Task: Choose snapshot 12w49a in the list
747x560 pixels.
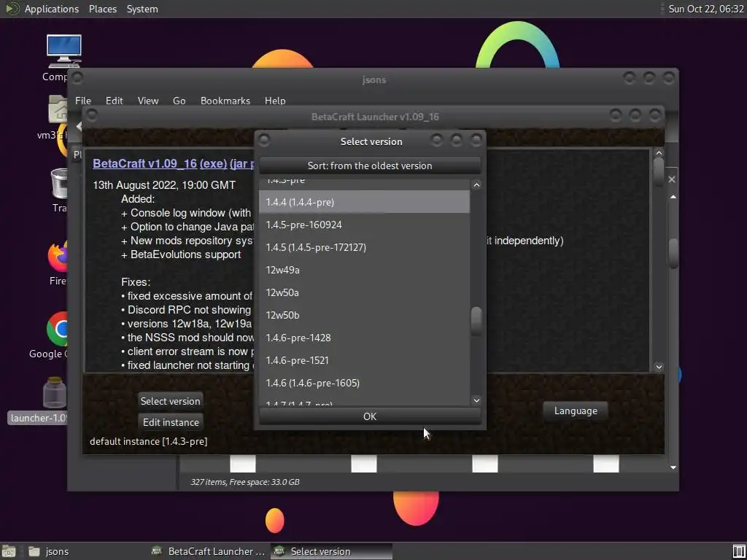Action: pyautogui.click(x=365, y=270)
